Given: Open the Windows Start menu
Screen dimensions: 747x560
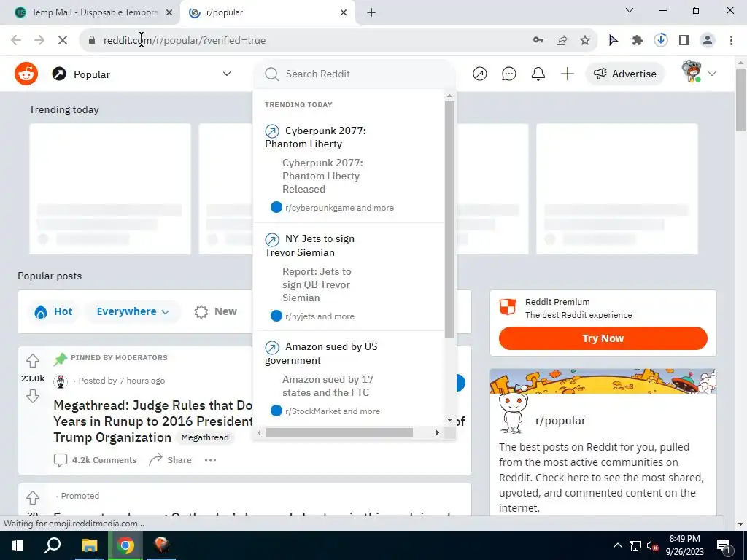Looking at the screenshot, I should pos(18,545).
